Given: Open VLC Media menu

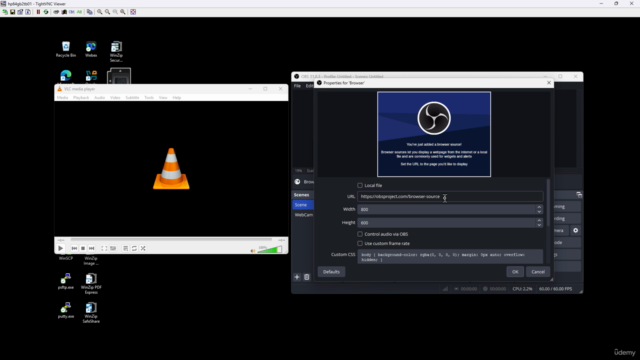Looking at the screenshot, I should [x=62, y=98].
